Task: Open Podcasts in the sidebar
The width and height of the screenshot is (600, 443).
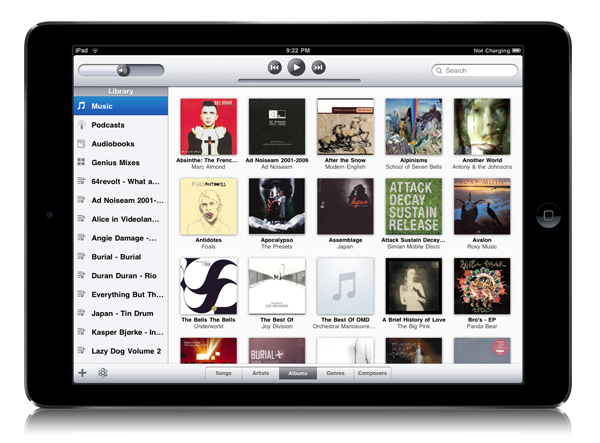Action: tap(121, 125)
